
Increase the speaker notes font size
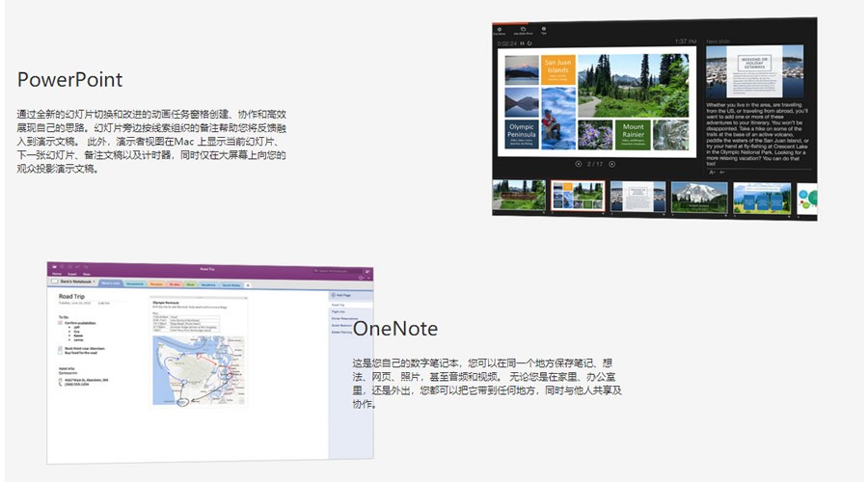713,173
